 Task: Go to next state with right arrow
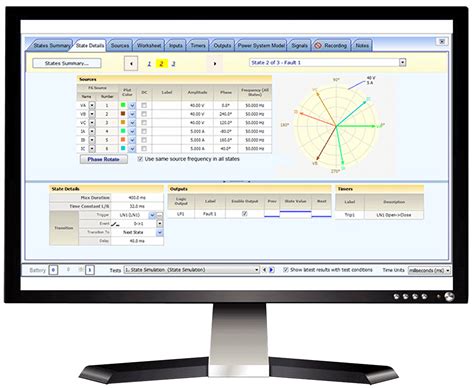tap(215, 63)
